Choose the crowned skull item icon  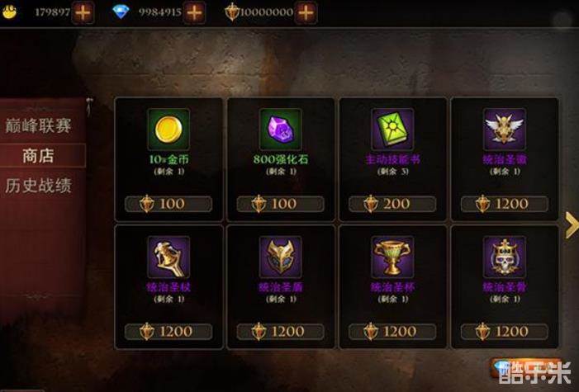point(505,257)
